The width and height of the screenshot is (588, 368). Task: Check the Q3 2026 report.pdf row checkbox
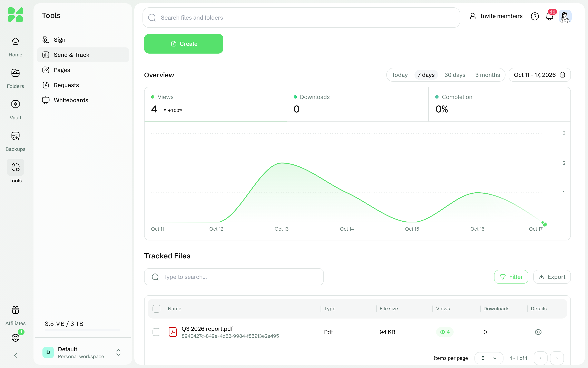point(156,332)
